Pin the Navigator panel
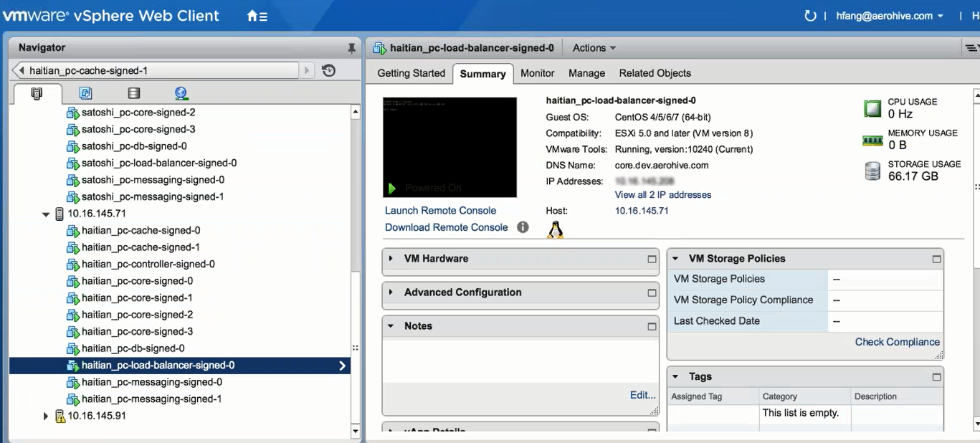The image size is (980, 443). pyautogui.click(x=351, y=48)
